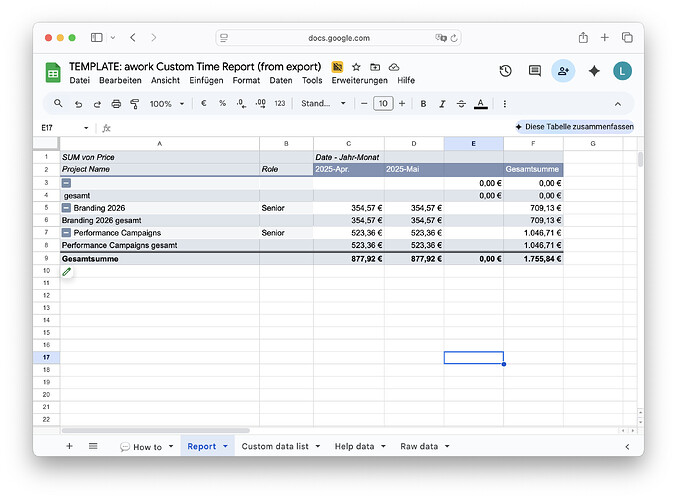676x500 pixels.
Task: Collapse the toolbar with the up chevron
Action: pyautogui.click(x=618, y=104)
